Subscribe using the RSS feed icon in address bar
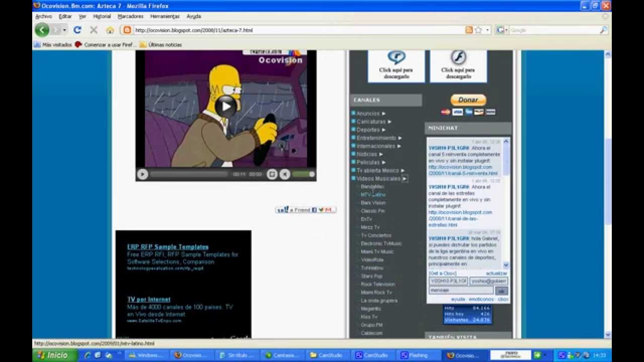This screenshot has width=644, height=362. tap(469, 30)
